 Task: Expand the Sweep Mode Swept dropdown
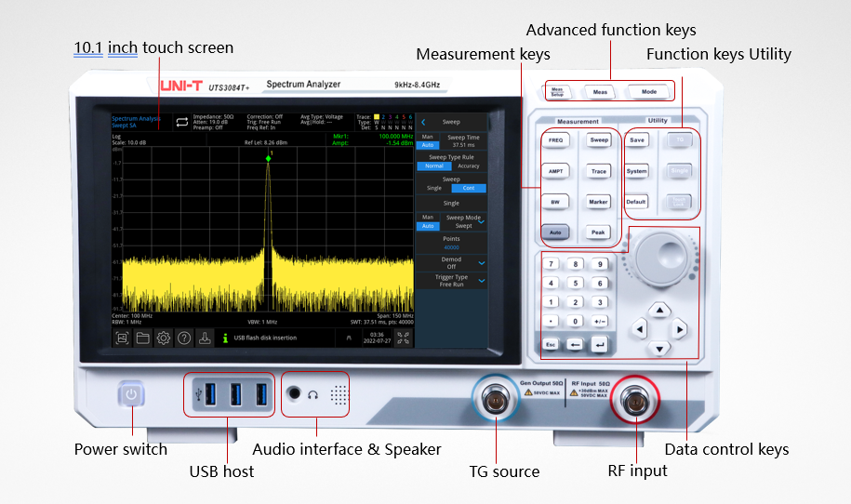click(x=481, y=222)
